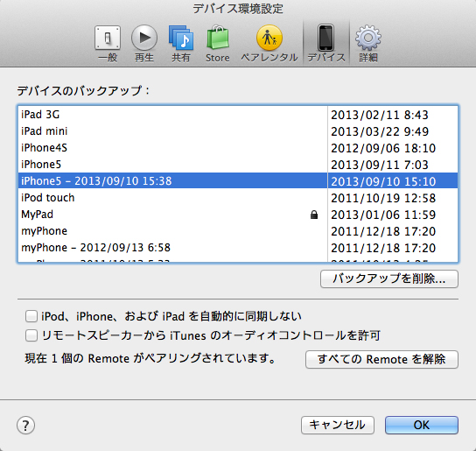476x451 pixels.
Task: Select 'myPhone – 2012/09/13 6:58' backup row
Action: point(238,248)
